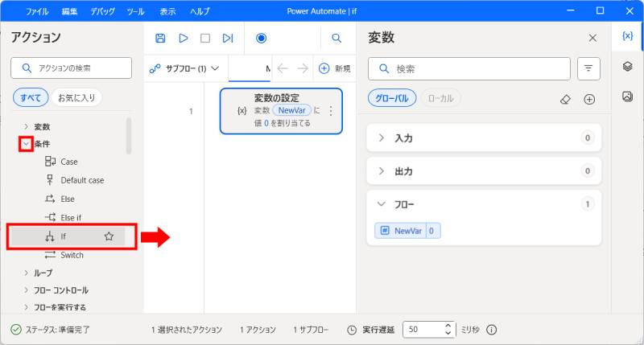Select the If action
Image resolution: width=644 pixels, height=345 pixels.
click(68, 236)
